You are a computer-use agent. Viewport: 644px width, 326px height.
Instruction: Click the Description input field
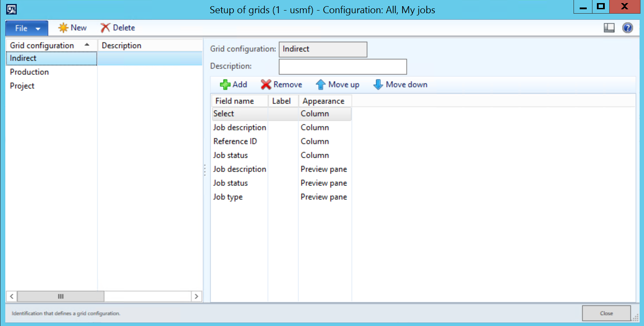coord(342,67)
